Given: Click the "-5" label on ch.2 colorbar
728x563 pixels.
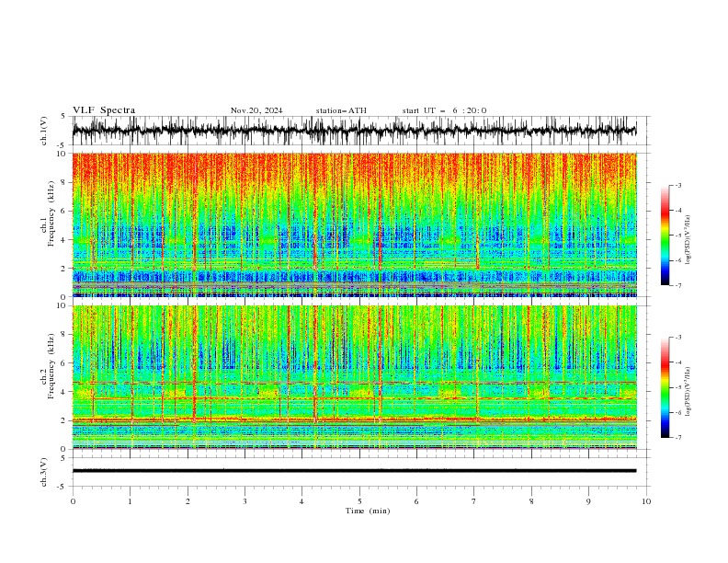Looking at the screenshot, I should 678,387.
